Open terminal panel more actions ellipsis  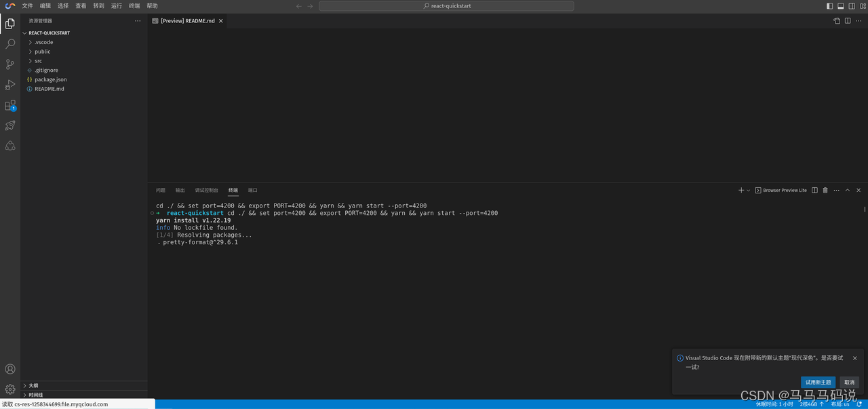pyautogui.click(x=836, y=191)
